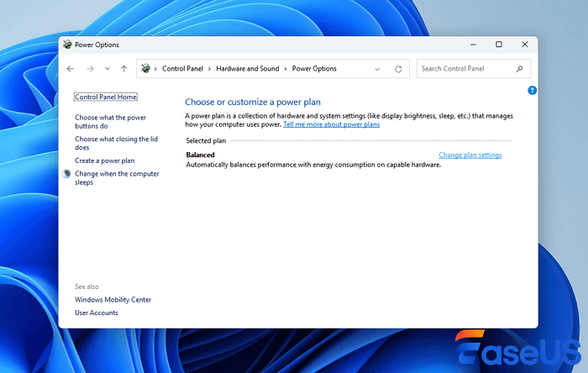Refresh the Power Options page

(x=398, y=69)
